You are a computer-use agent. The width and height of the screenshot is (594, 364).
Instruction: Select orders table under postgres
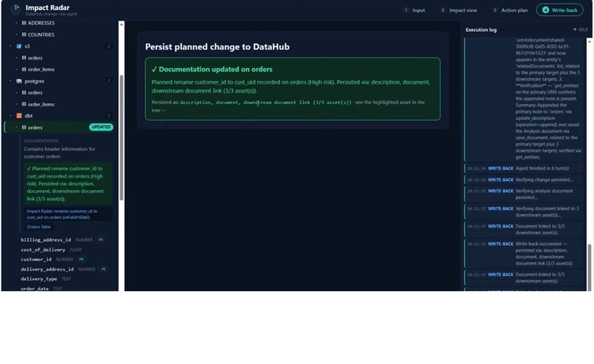(x=35, y=93)
